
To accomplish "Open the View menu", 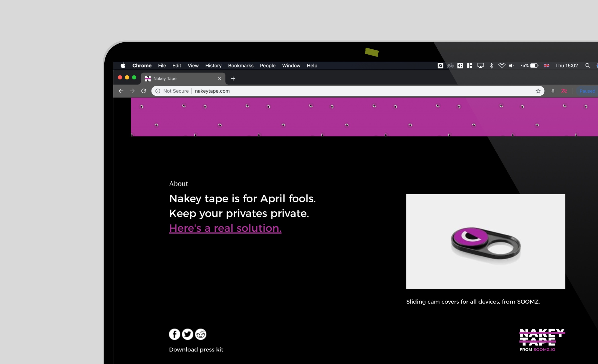I will (193, 66).
